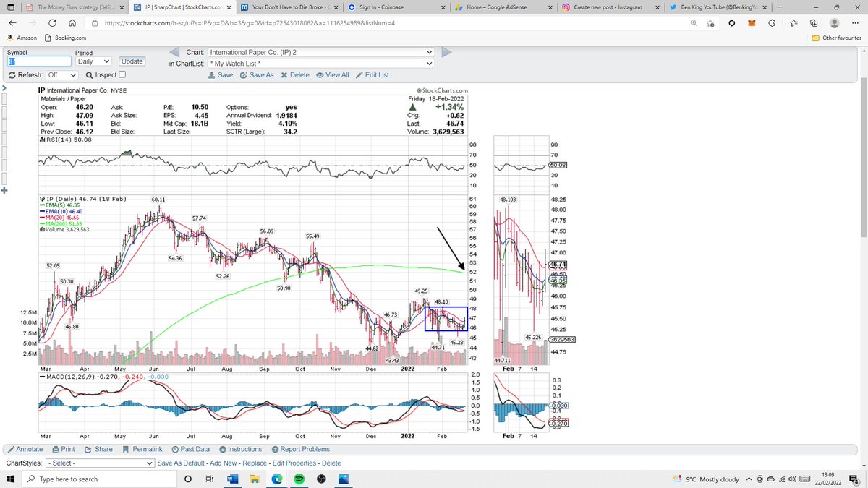Click the Print link below chart
The height and width of the screenshot is (488, 868).
coord(63,449)
